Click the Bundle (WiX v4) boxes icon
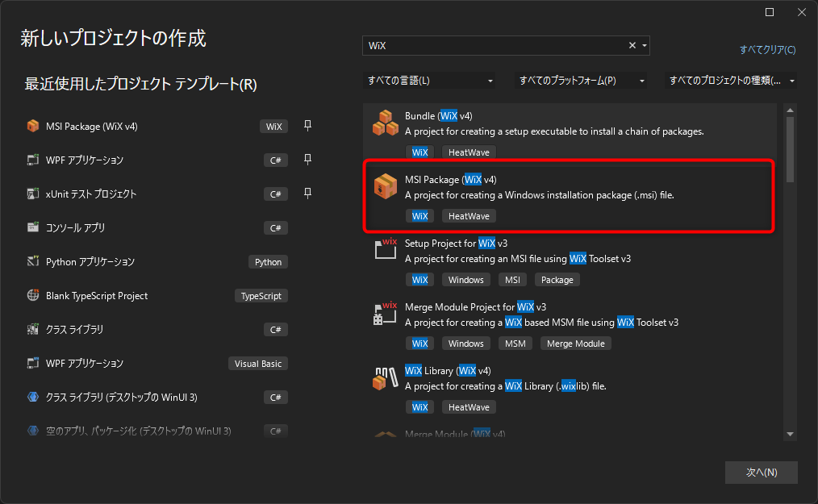This screenshot has width=818, height=504. 386,123
